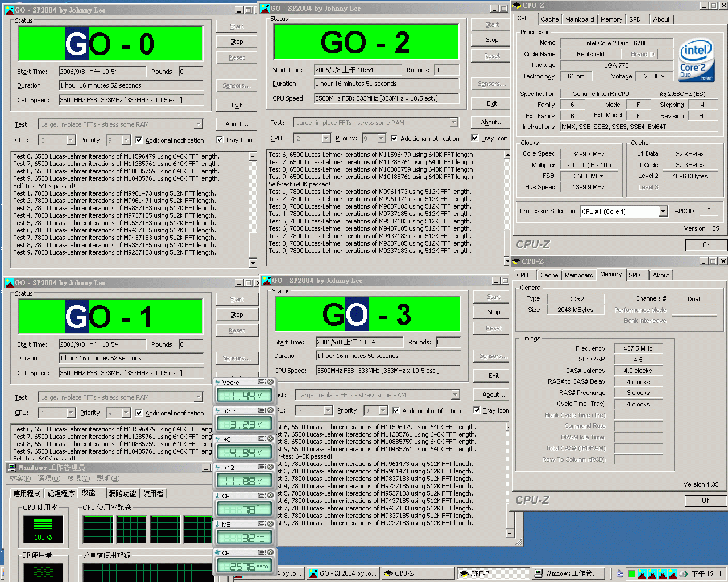The image size is (728, 582).
Task: Click About... button in GO - 3 window
Action: coord(494,394)
